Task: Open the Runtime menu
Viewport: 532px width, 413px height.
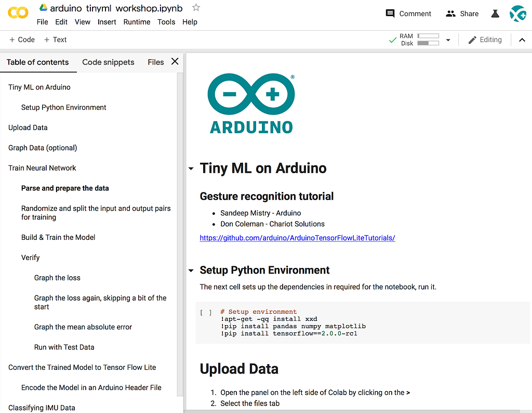Action: (x=137, y=22)
